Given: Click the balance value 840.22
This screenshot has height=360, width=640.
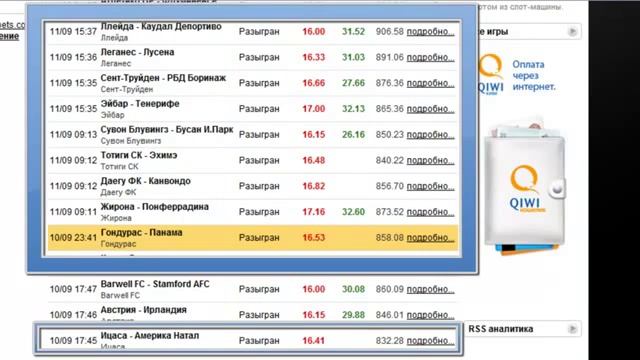Looking at the screenshot, I should [389, 160].
